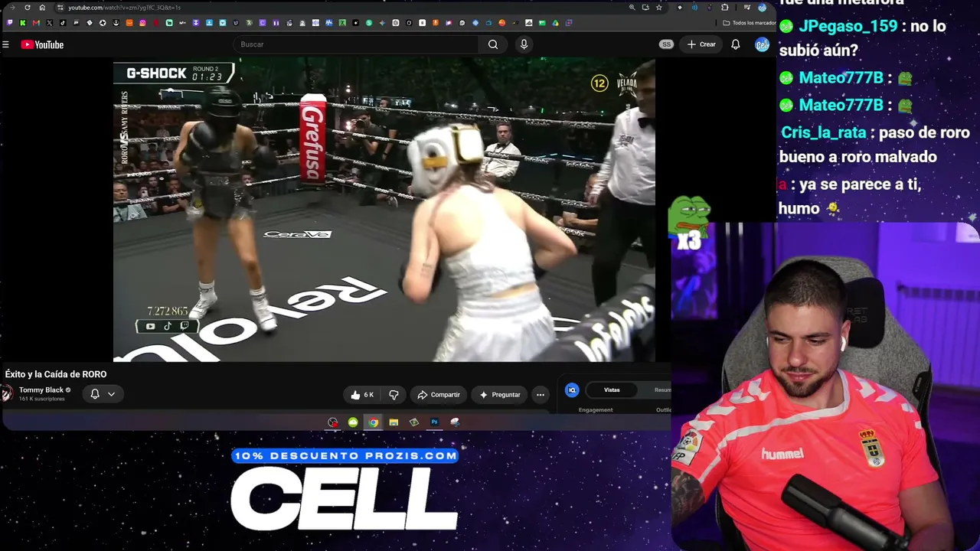The image size is (980, 551).
Task: Open Photoshop from the taskbar
Action: click(x=434, y=422)
